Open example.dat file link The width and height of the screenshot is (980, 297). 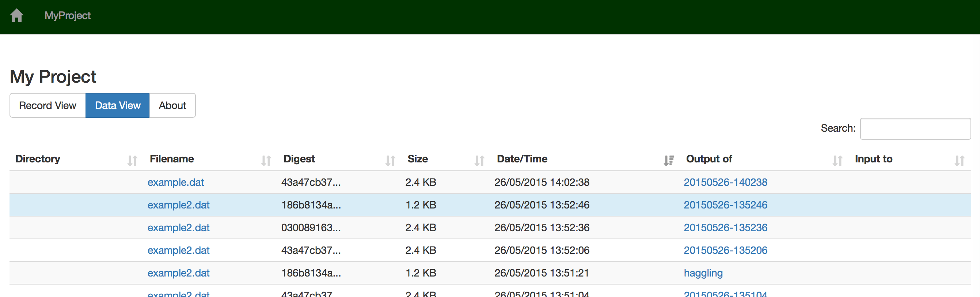176,183
